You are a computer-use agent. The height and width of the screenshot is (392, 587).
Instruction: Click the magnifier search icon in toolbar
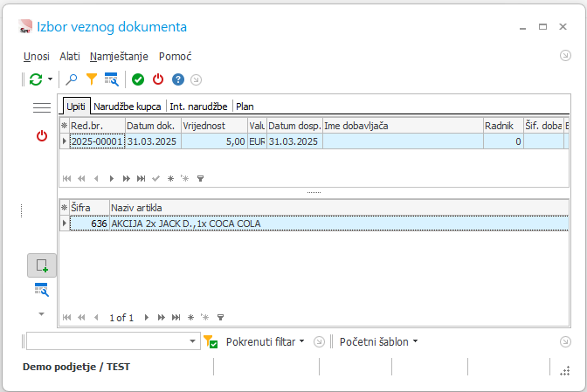click(71, 79)
